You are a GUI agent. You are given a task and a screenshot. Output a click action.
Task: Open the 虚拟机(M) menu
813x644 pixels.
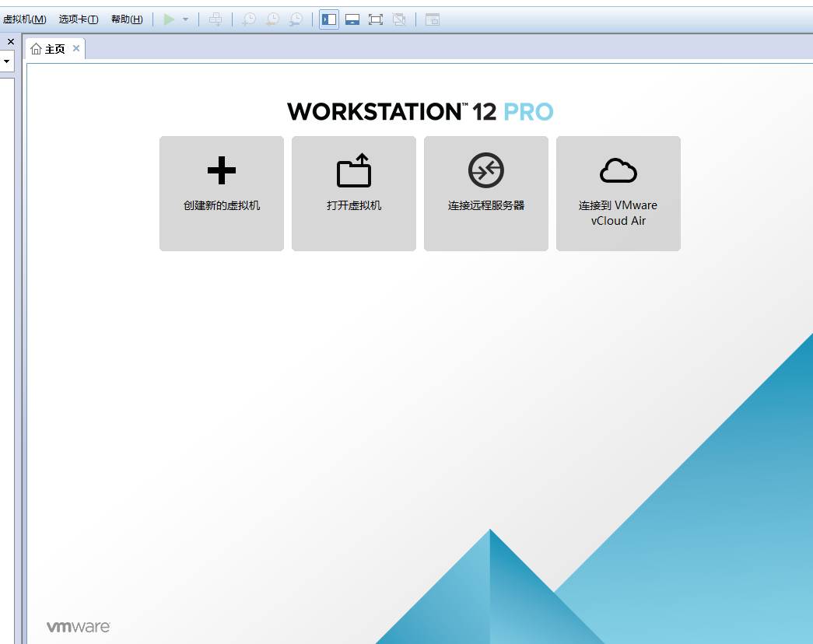click(x=24, y=19)
